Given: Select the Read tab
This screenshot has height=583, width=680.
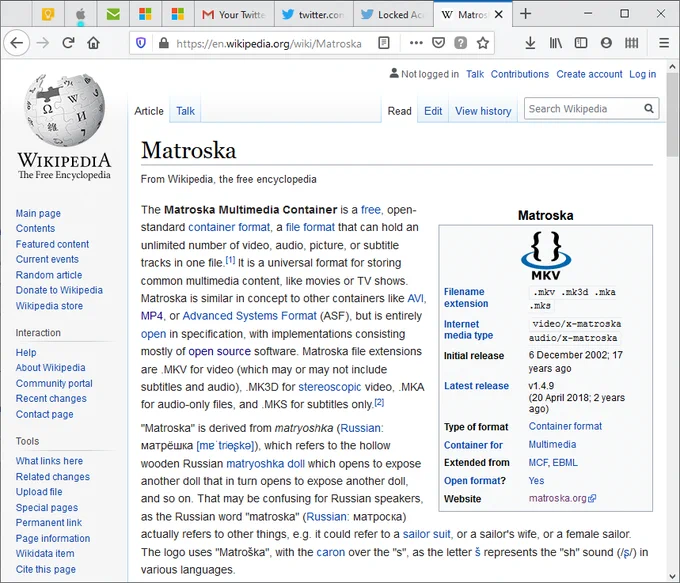Looking at the screenshot, I should click(399, 111).
